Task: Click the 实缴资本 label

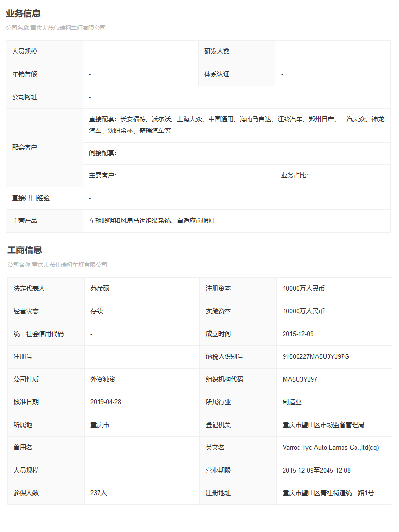Action: coord(218,311)
